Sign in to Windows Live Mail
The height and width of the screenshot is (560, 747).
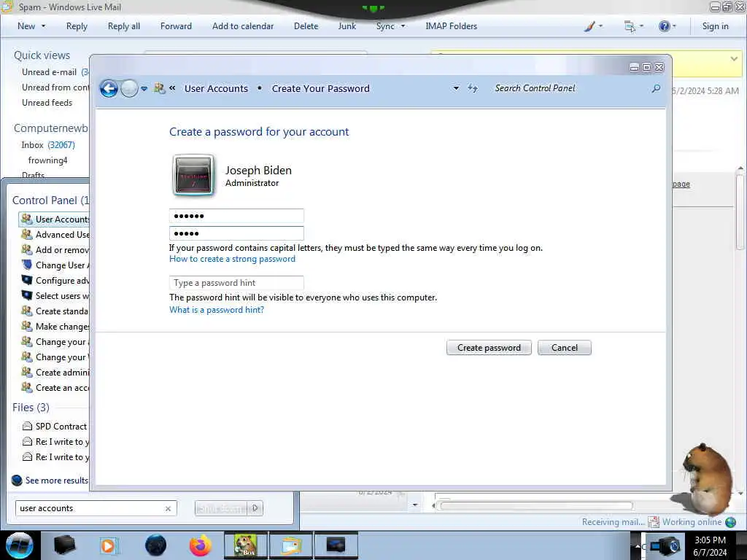coord(715,26)
